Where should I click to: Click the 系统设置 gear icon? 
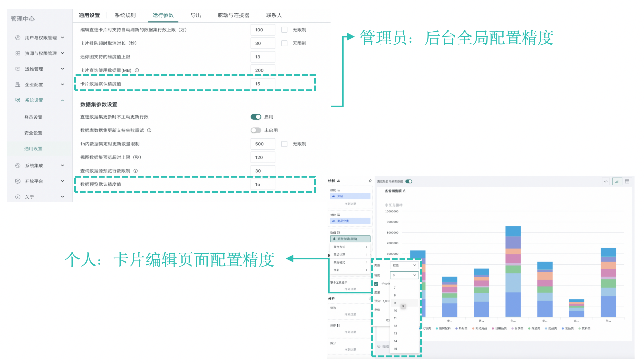pyautogui.click(x=18, y=100)
